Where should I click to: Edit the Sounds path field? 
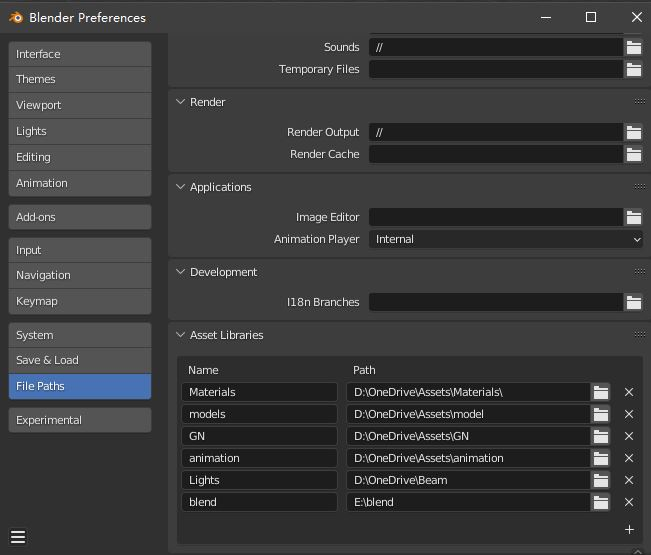(496, 47)
